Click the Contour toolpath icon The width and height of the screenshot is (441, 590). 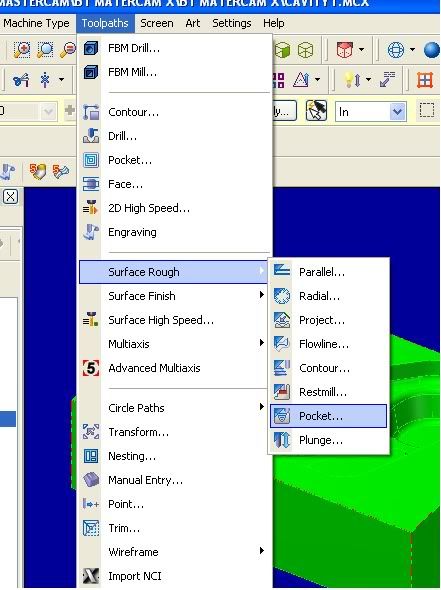(x=91, y=112)
